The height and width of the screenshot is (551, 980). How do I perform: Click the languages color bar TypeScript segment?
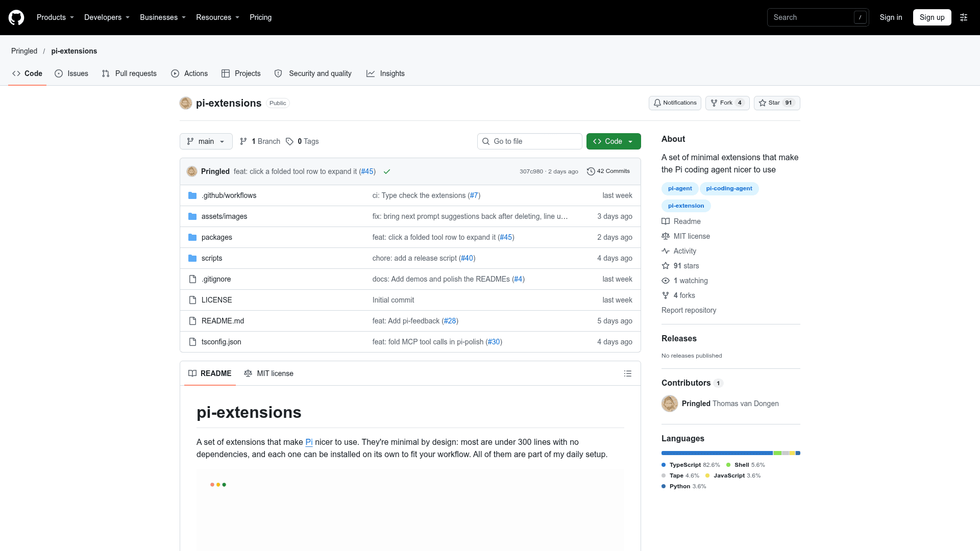click(717, 453)
